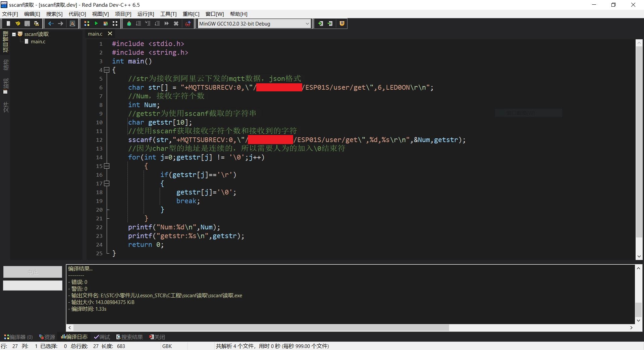Open the 代码[O] menu

[x=77, y=14]
